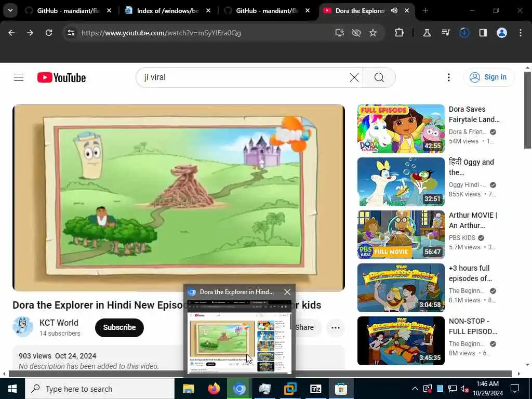The image size is (532, 399).
Task: Click the Sign in button
Action: point(489,77)
